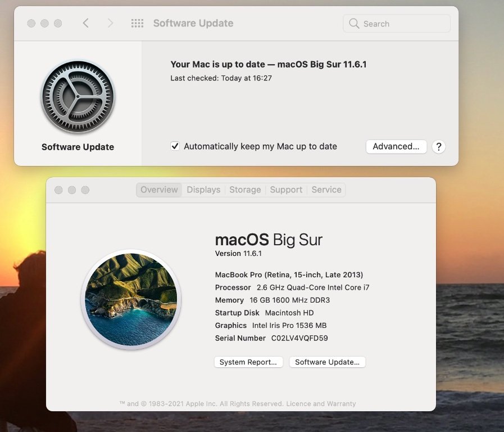
Task: Close the Software Update window
Action: [31, 24]
